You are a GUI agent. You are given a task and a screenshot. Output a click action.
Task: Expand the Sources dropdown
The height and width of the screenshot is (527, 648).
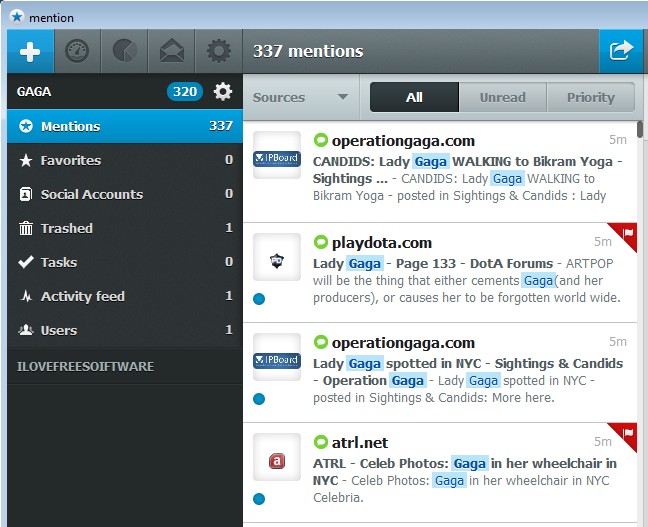(x=300, y=97)
